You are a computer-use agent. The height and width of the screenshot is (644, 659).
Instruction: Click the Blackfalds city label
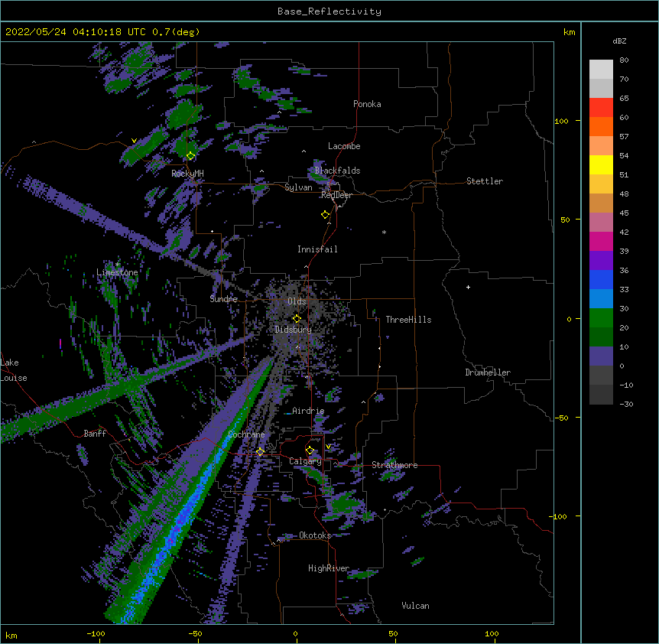(x=337, y=171)
